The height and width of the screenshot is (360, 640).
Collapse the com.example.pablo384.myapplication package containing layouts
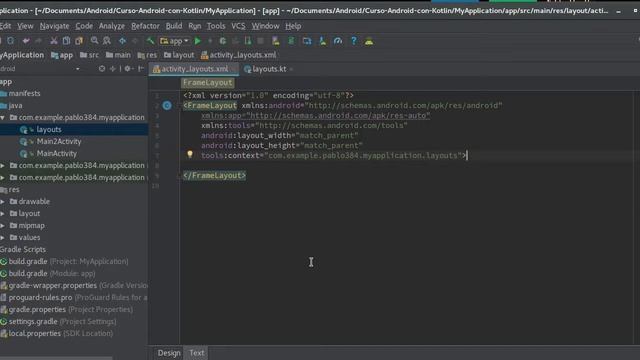click(x=3, y=118)
